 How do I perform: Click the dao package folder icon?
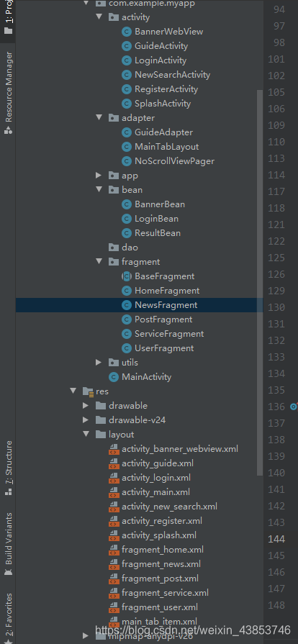pos(114,248)
